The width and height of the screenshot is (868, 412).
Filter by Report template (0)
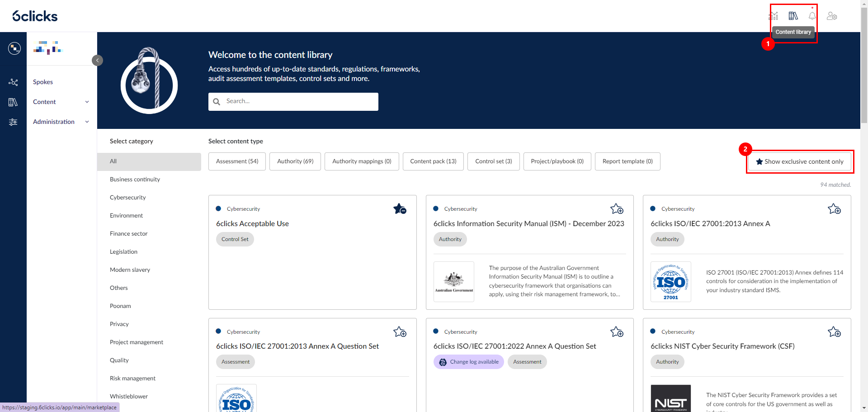pos(627,161)
